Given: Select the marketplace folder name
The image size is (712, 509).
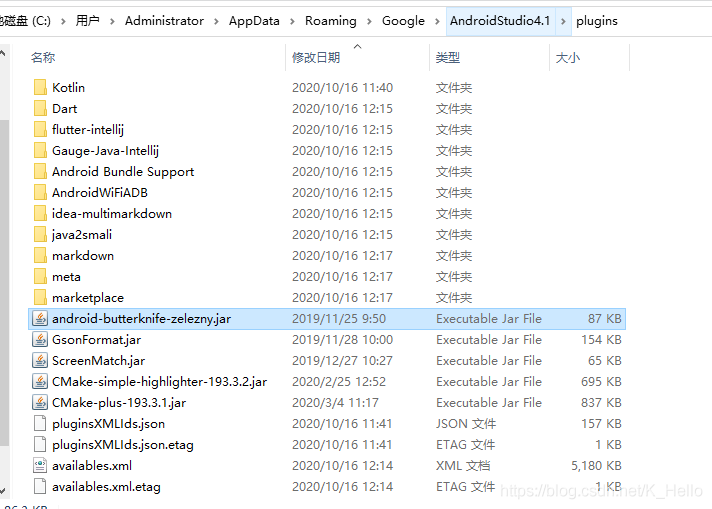Looking at the screenshot, I should point(88,297).
